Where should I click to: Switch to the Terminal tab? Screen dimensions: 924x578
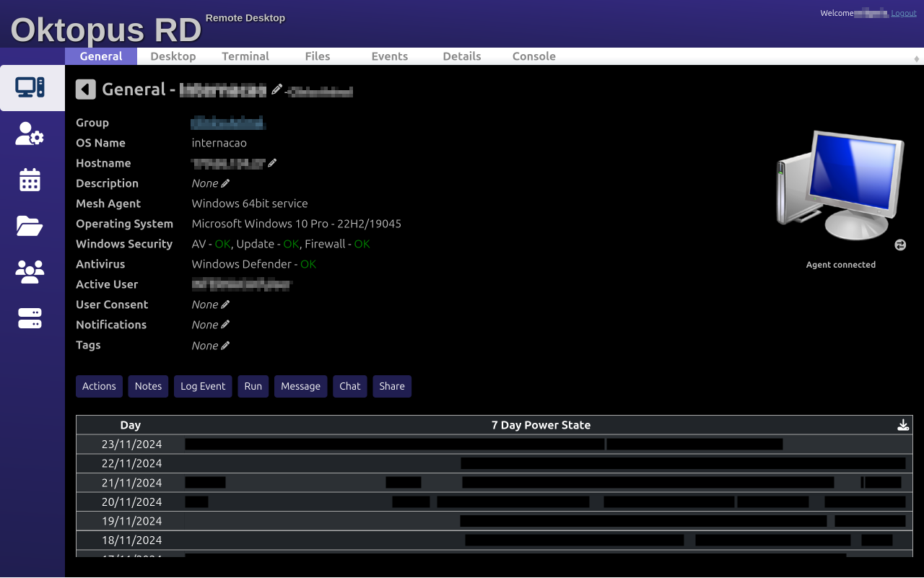click(245, 56)
